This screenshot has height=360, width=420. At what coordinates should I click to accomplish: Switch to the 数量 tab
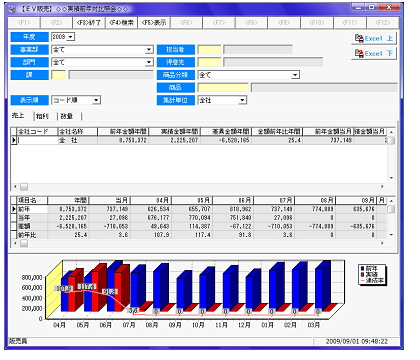click(67, 116)
